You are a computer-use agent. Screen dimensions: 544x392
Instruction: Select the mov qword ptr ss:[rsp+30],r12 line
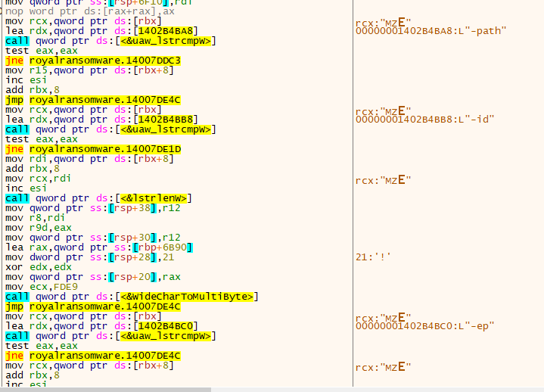click(93, 238)
